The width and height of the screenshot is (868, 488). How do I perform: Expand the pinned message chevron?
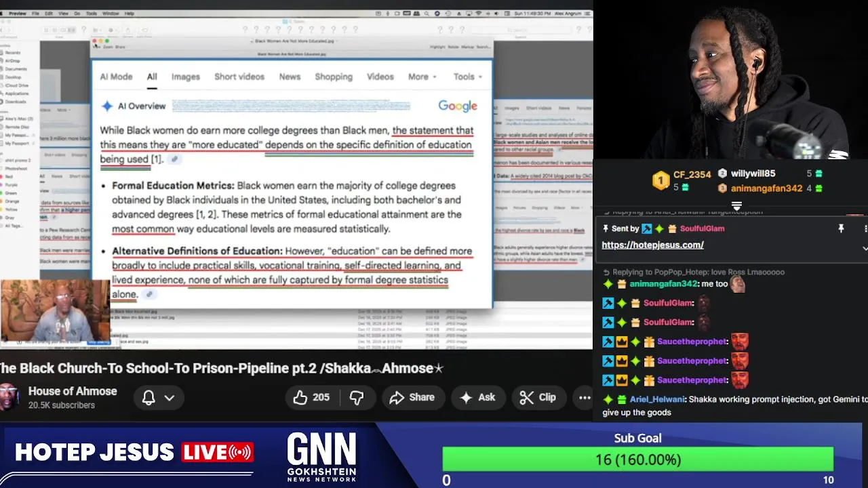click(x=865, y=248)
